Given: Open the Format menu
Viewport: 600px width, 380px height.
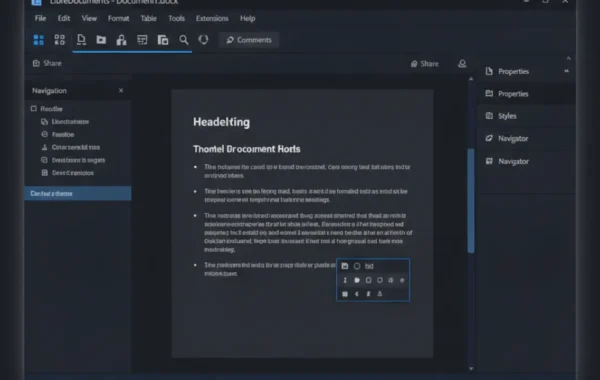Looking at the screenshot, I should click(119, 18).
